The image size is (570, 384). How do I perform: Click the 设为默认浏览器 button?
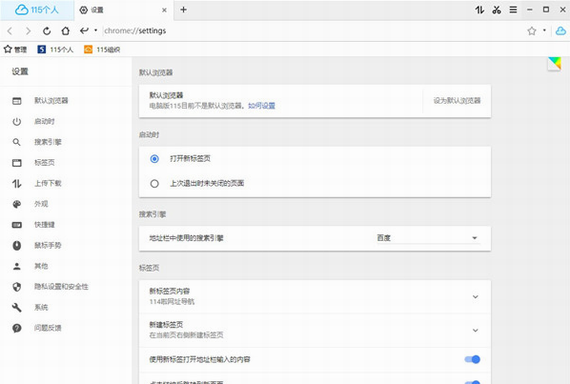tap(457, 100)
